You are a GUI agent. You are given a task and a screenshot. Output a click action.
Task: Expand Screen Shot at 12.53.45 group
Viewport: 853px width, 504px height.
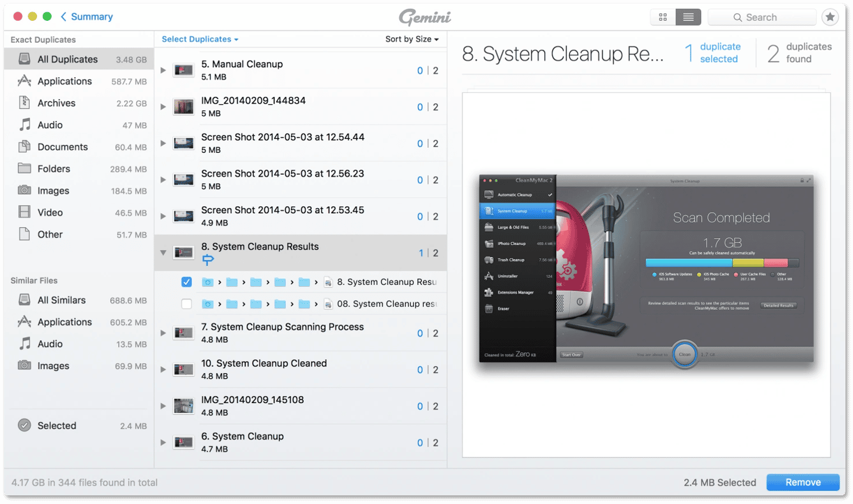click(x=163, y=216)
